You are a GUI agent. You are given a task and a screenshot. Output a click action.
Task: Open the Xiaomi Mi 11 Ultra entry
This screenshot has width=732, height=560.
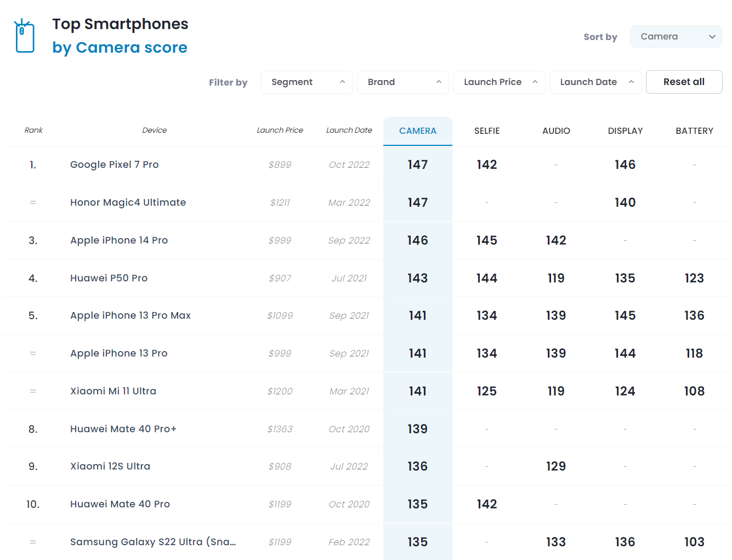(x=114, y=391)
